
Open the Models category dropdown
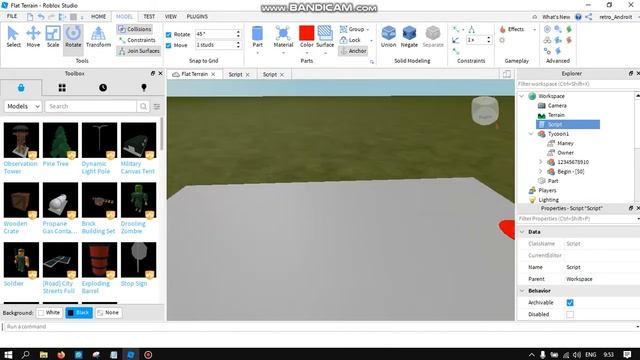coord(23,106)
